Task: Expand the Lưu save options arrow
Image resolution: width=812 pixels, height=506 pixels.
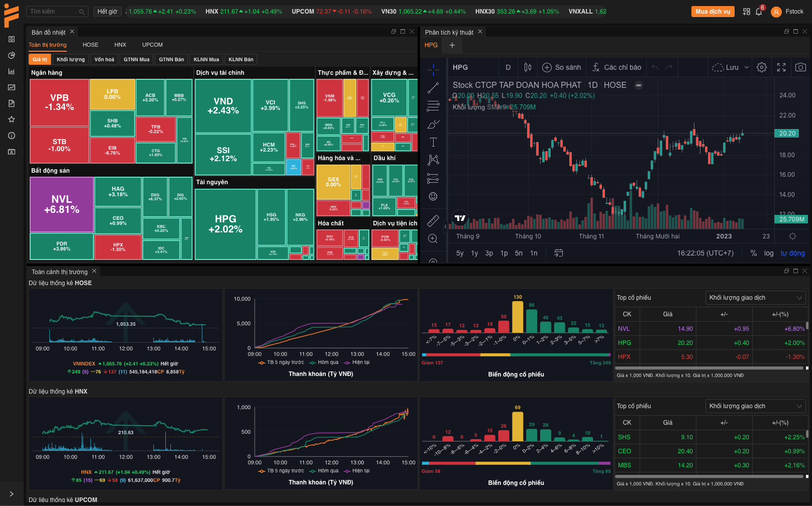Action: click(x=747, y=67)
